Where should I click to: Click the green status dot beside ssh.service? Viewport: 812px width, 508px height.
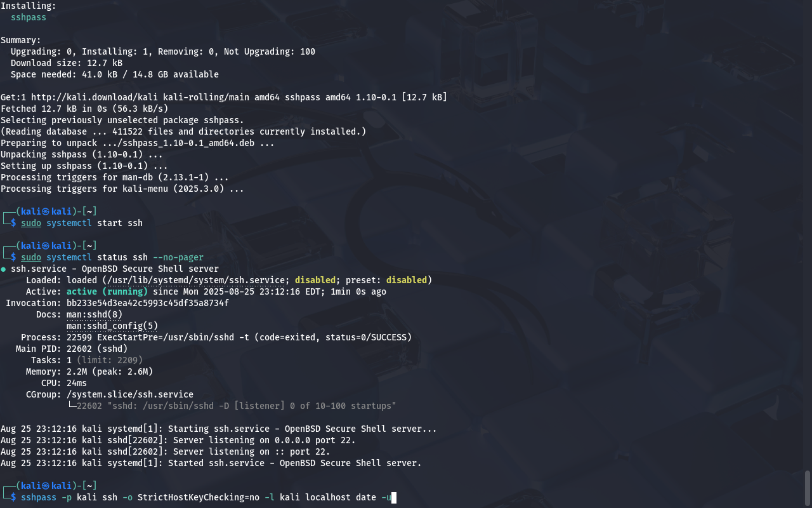(3, 269)
